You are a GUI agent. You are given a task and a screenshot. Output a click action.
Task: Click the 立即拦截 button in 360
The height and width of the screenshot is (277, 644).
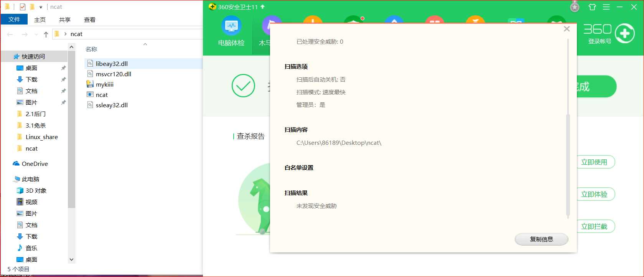594,226
